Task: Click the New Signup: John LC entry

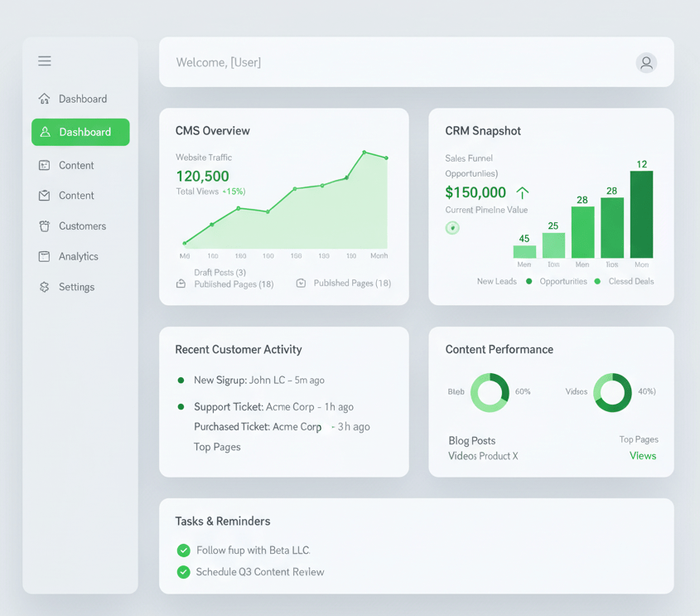Action: [258, 381]
